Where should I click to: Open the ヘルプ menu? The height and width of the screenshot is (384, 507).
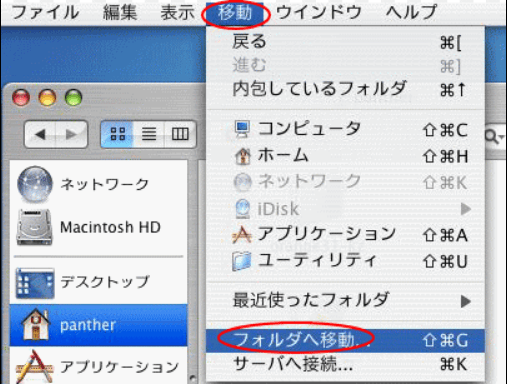[x=411, y=13]
